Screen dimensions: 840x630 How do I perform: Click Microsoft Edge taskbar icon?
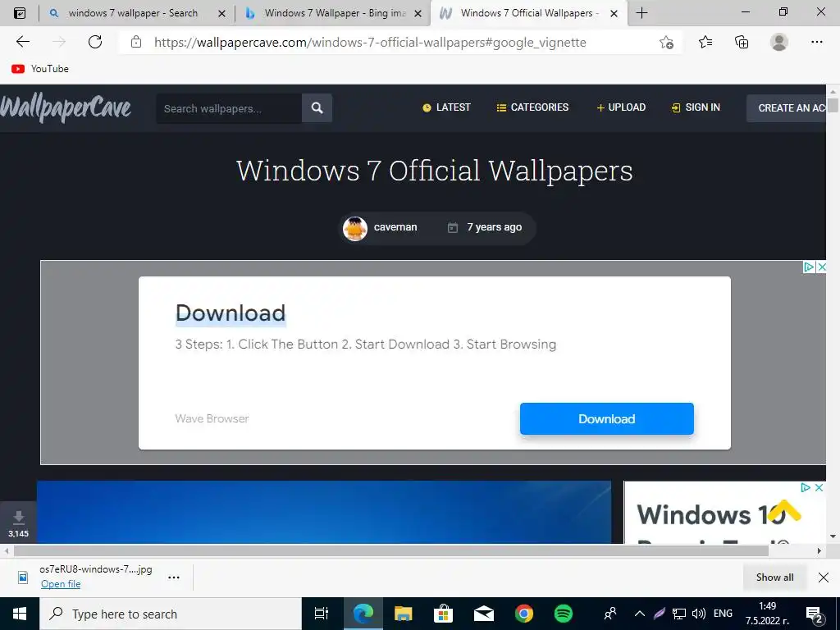coord(363,614)
